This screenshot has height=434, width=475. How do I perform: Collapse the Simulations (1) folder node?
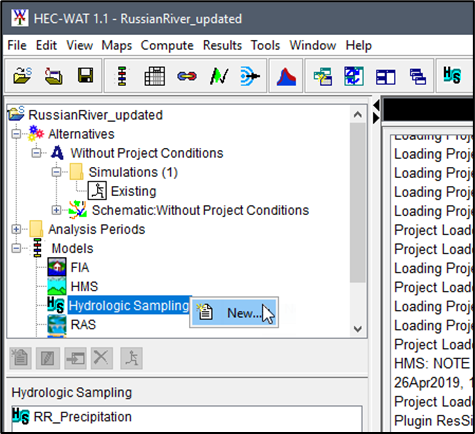click(56, 172)
